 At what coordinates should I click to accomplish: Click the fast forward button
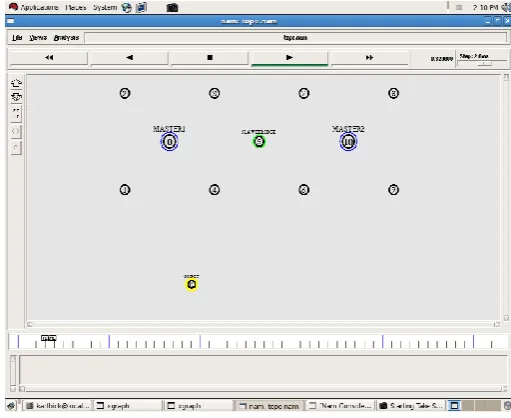(x=369, y=58)
